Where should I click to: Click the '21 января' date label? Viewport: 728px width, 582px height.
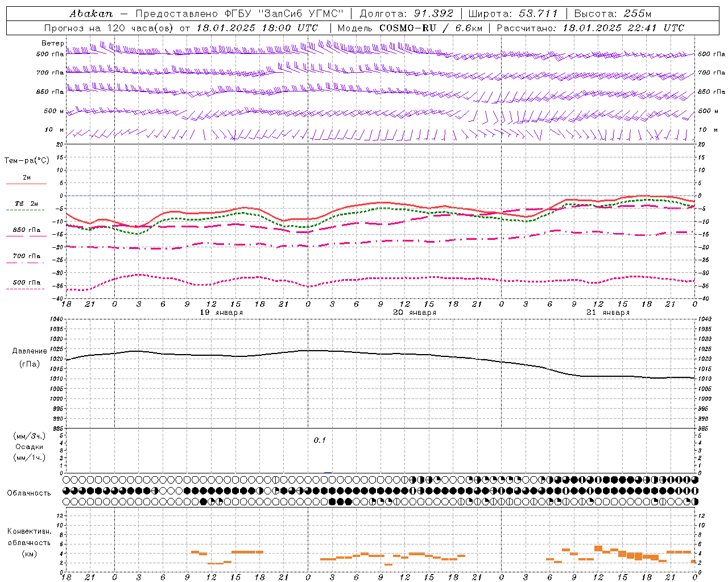(608, 313)
